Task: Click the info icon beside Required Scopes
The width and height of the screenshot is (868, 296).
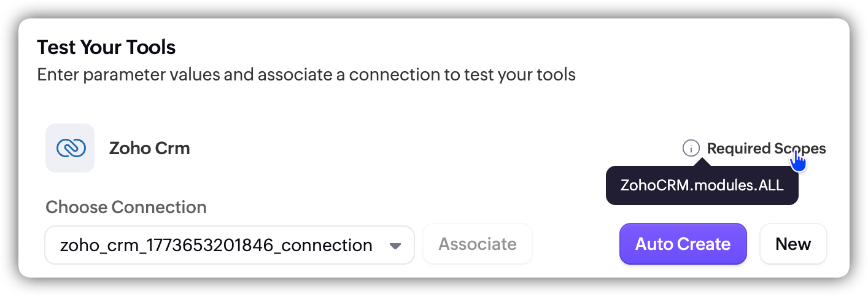Action: (691, 149)
